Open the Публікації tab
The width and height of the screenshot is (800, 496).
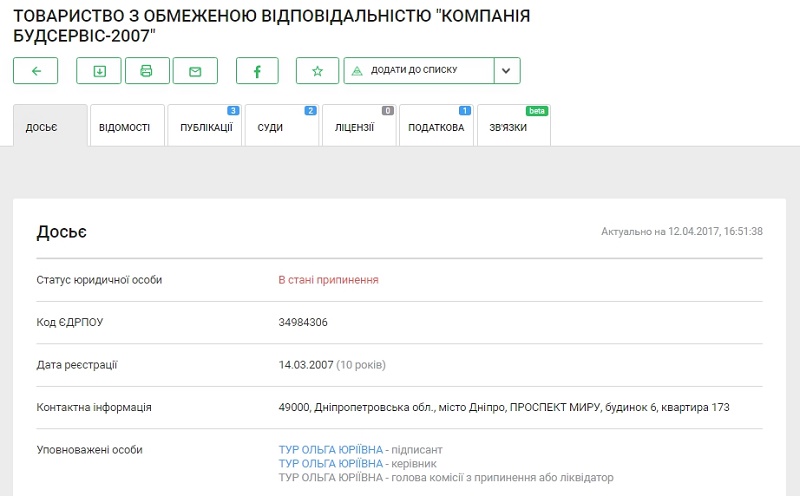click(205, 127)
